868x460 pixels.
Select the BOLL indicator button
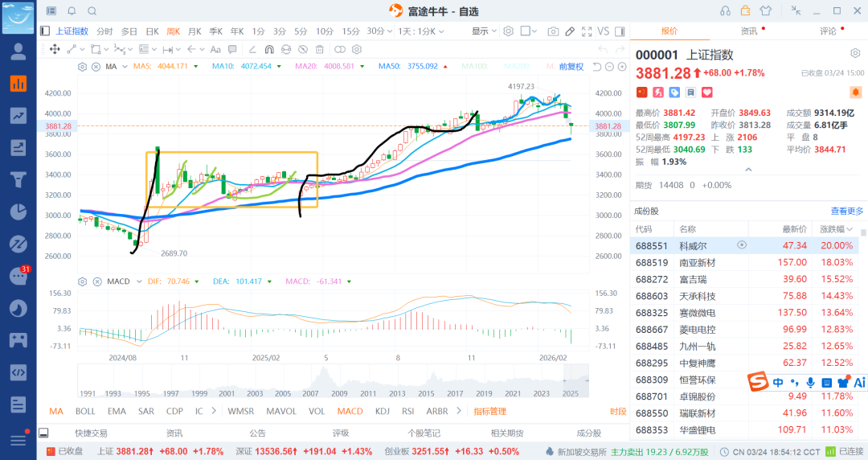[x=85, y=411]
